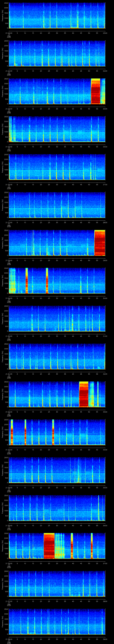The height and width of the screenshot is (644, 114).
Task: Click the widest red burst in the 21:36:00 plot
Action: point(49,546)
